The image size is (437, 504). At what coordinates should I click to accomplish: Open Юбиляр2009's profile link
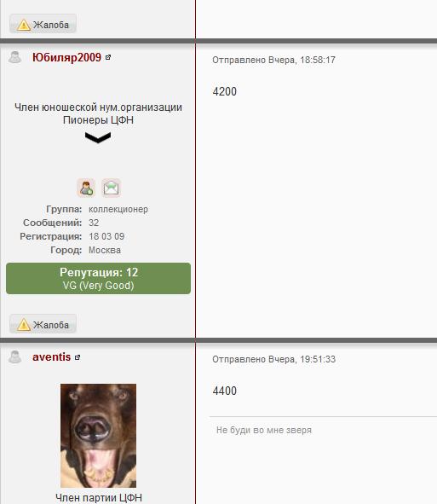tap(66, 57)
